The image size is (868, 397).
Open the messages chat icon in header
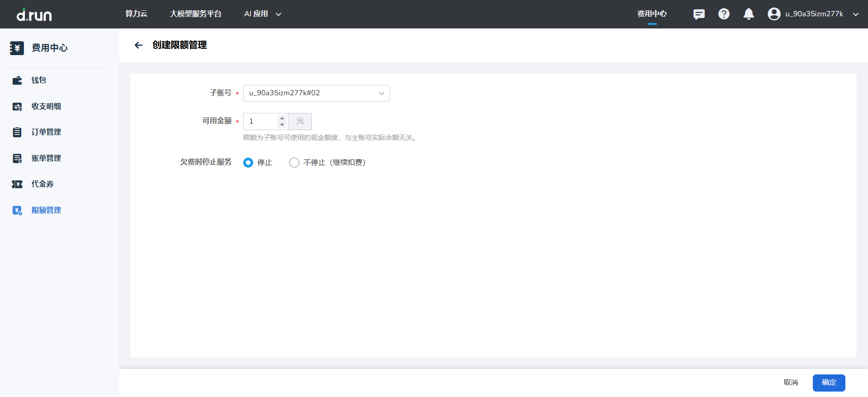698,14
